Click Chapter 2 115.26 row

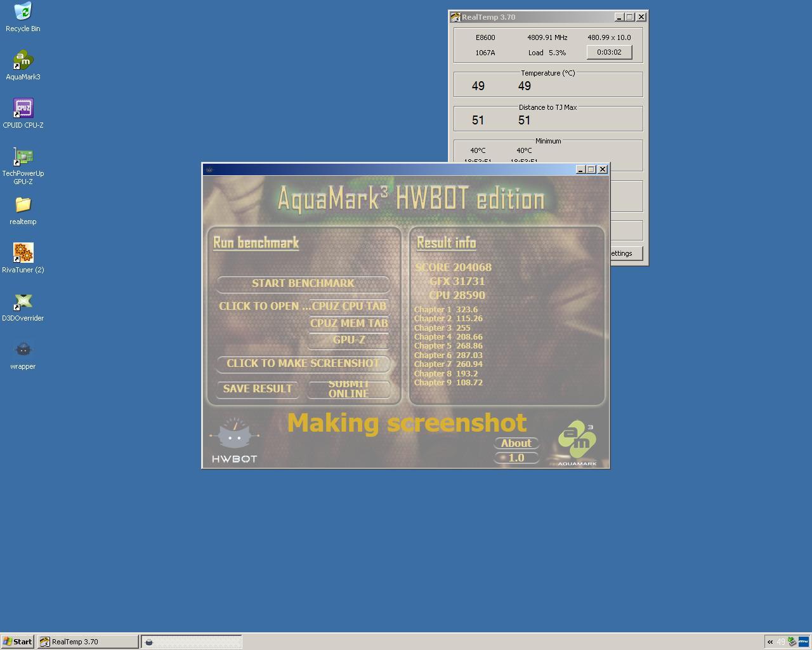tap(449, 319)
